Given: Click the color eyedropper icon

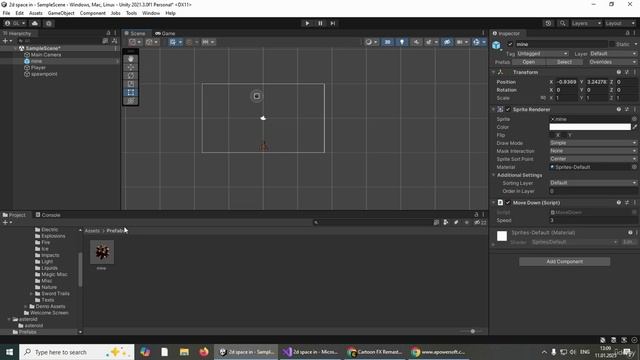Looking at the screenshot, I should [634, 127].
